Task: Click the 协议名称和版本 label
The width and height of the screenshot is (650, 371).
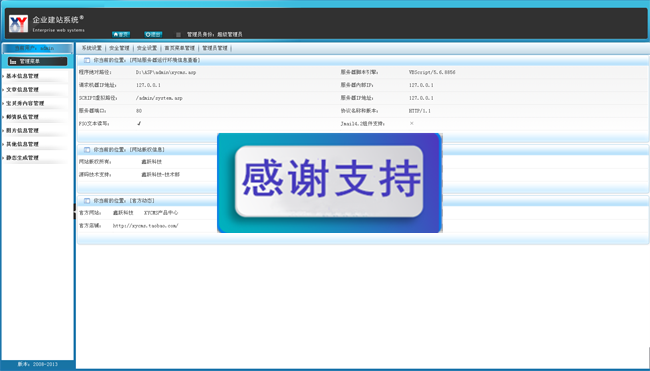Action: pos(359,111)
